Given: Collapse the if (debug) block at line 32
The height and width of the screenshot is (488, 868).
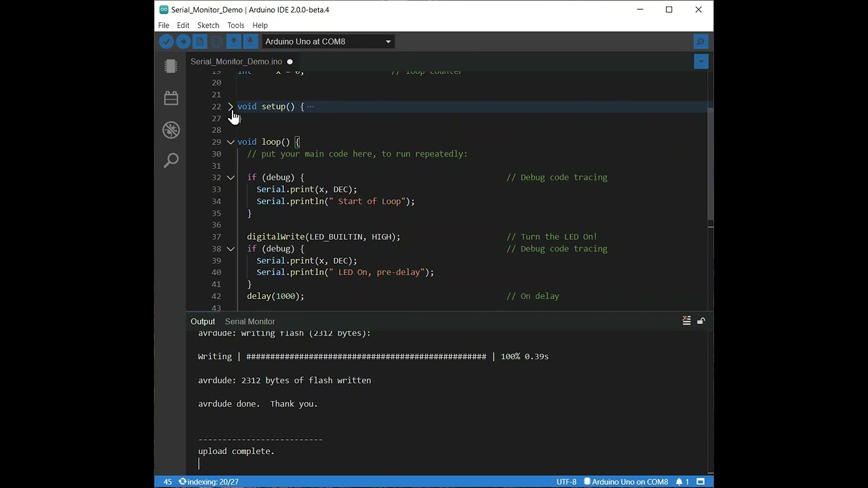Looking at the screenshot, I should [x=231, y=178].
